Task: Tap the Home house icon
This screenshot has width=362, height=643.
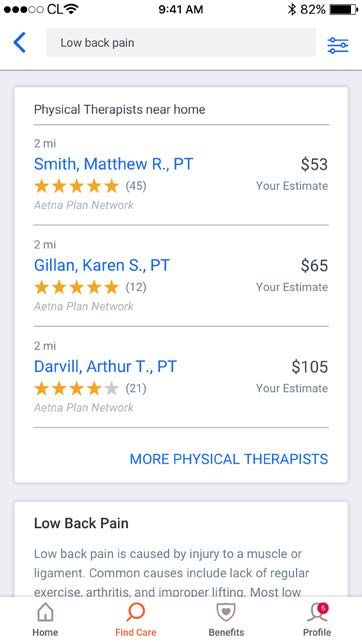Action: tap(45, 613)
